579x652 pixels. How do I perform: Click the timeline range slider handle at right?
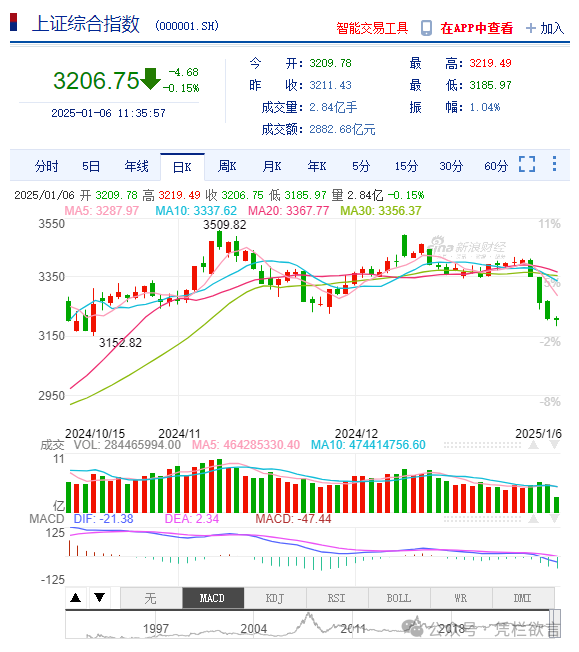555,623
